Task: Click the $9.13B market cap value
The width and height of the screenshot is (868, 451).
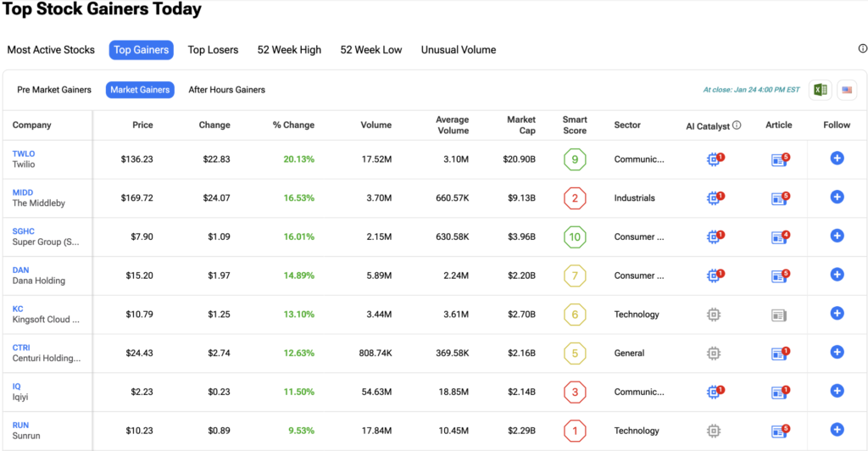Action: (x=521, y=198)
